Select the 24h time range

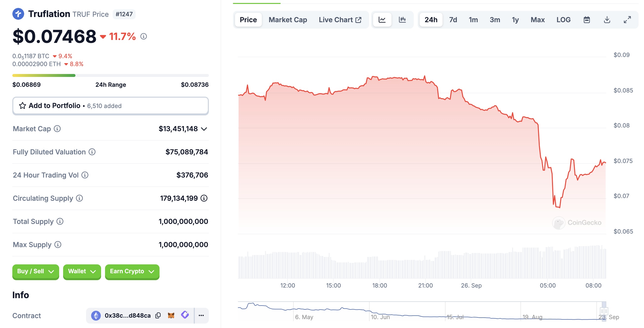[431, 20]
